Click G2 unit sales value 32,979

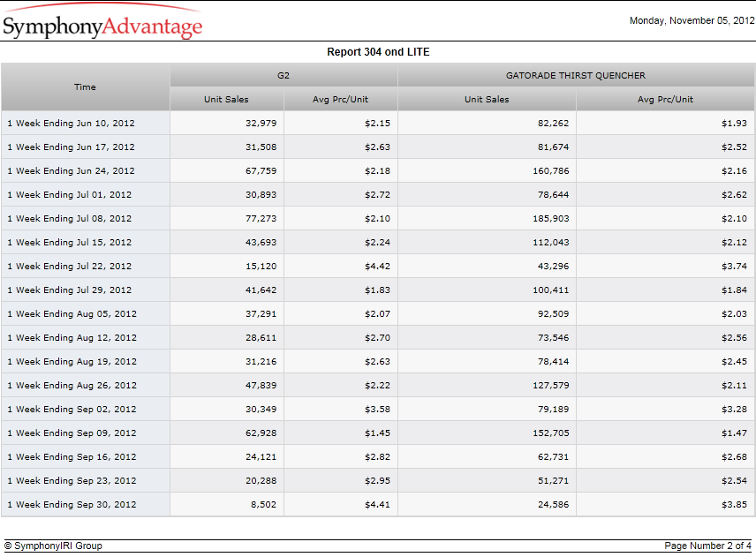[261, 124]
